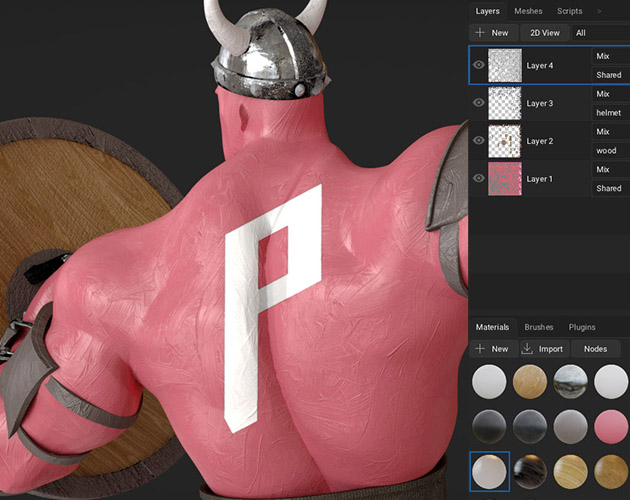Create a new material with New
This screenshot has width=630, height=500.
coord(492,349)
